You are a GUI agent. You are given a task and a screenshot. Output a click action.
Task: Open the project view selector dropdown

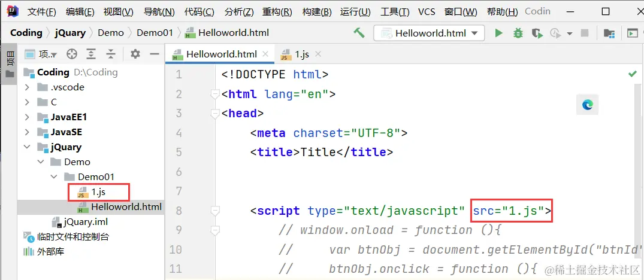click(x=41, y=54)
